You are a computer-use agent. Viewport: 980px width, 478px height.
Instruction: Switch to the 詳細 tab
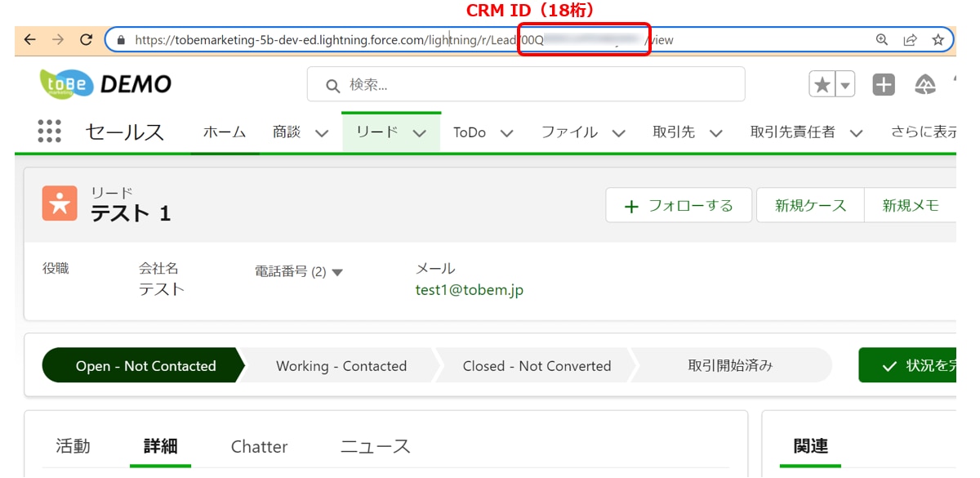pos(160,446)
